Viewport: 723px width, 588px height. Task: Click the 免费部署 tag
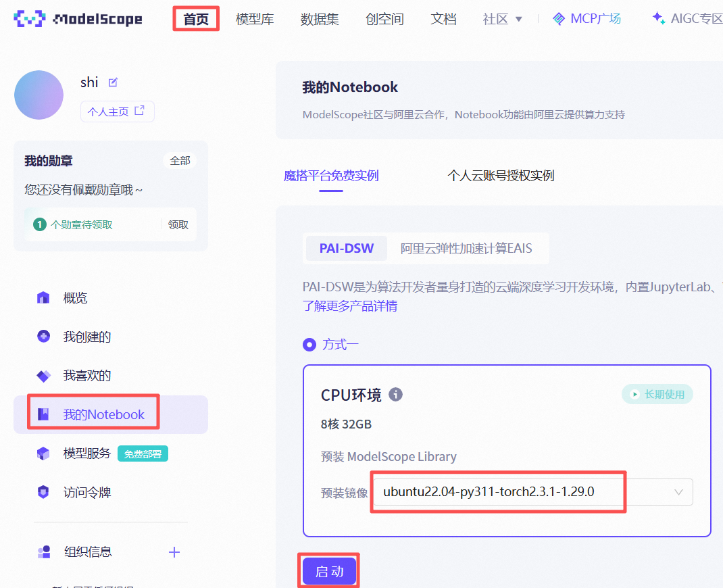pos(143,454)
